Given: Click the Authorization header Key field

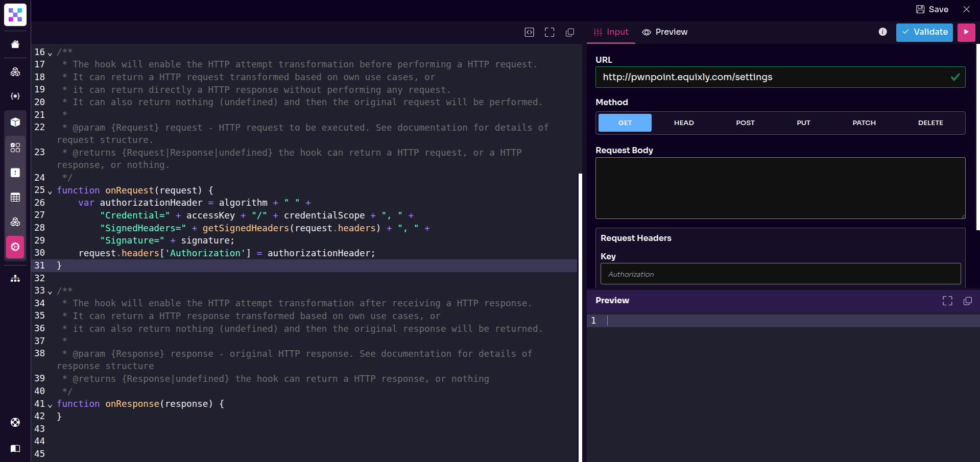Looking at the screenshot, I should click(780, 274).
